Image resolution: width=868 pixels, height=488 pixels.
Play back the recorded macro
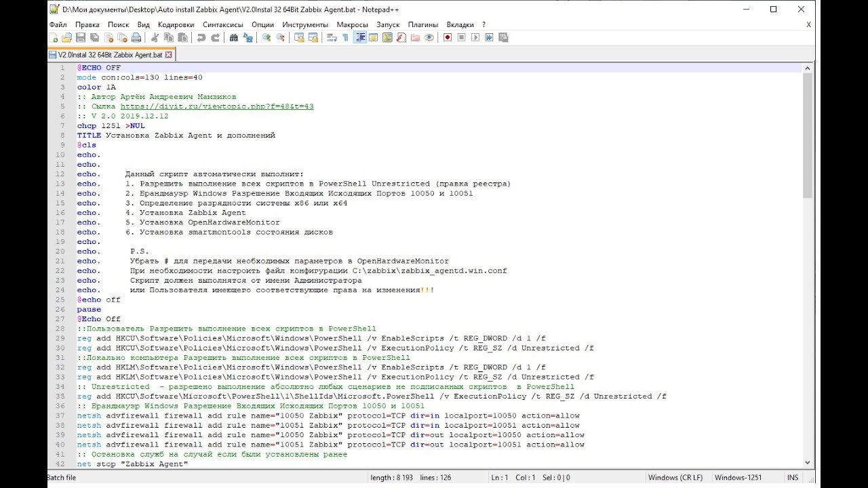(475, 38)
